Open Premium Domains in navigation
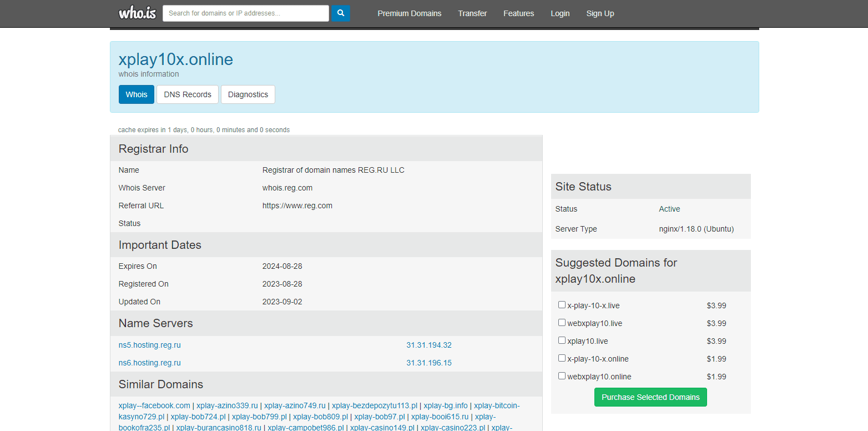The width and height of the screenshot is (868, 431). 410,13
